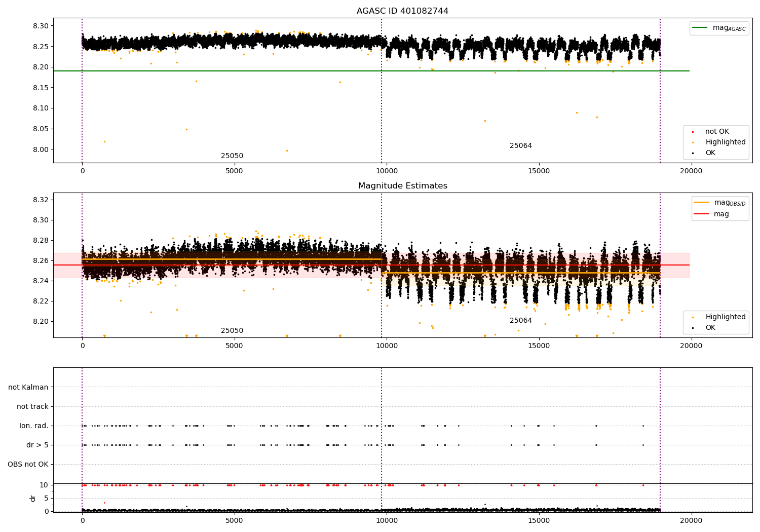This screenshot has width=760, height=532.
Task: Click the orange line sample beside mag OBSID
Action: (702, 203)
